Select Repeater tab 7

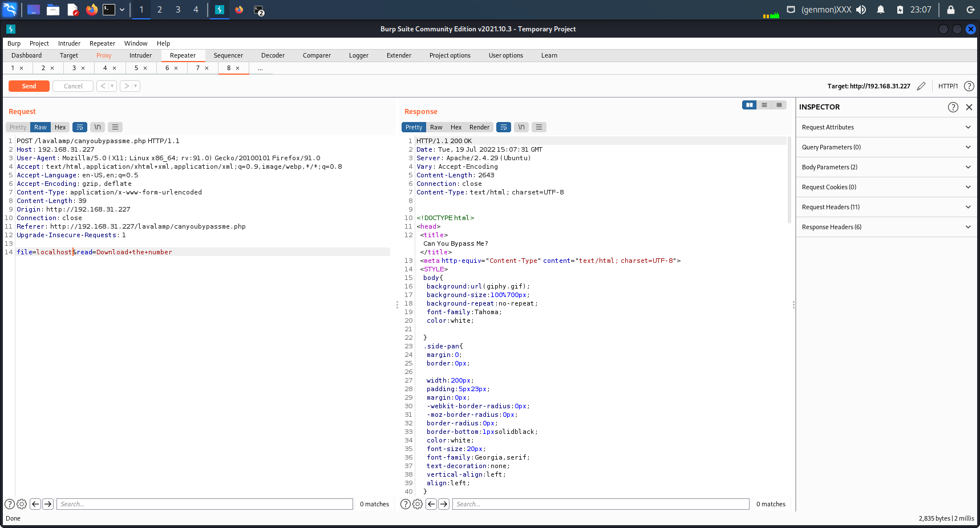[198, 68]
